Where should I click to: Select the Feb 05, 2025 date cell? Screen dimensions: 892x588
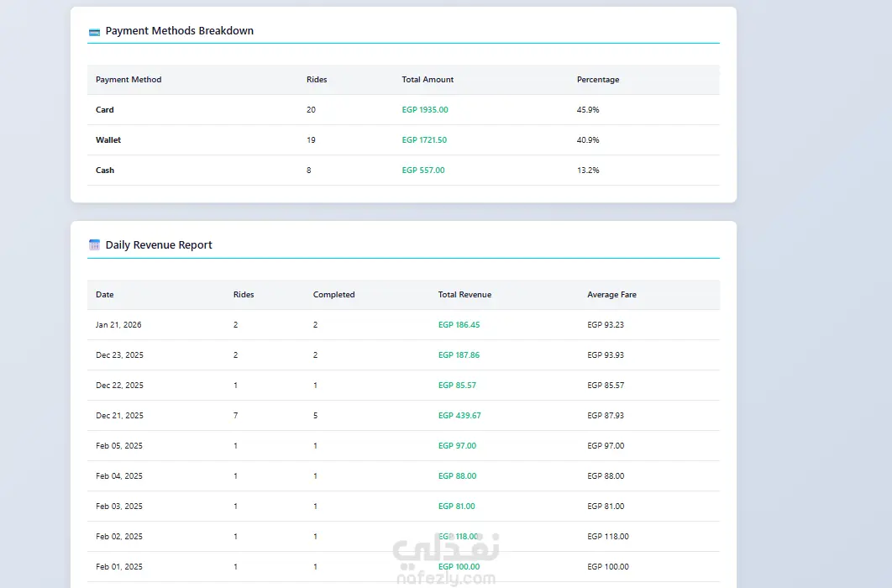[119, 445]
